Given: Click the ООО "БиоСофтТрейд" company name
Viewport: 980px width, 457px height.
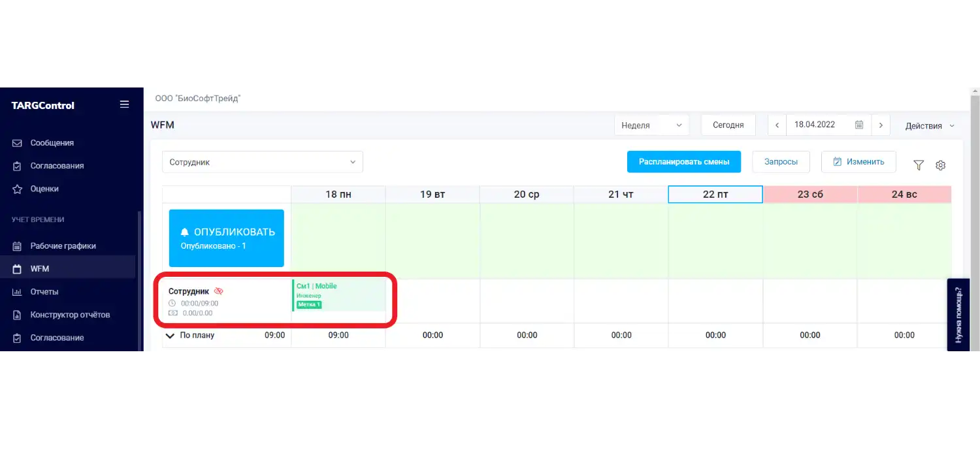Looking at the screenshot, I should click(198, 99).
